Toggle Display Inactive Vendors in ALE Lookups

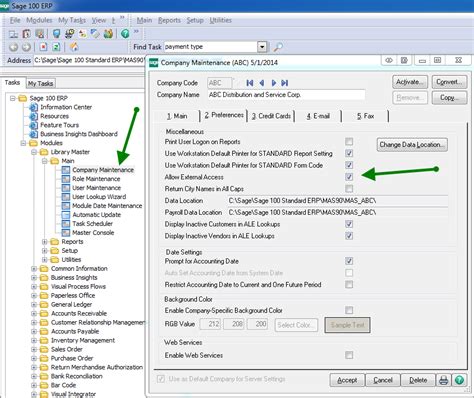349,236
